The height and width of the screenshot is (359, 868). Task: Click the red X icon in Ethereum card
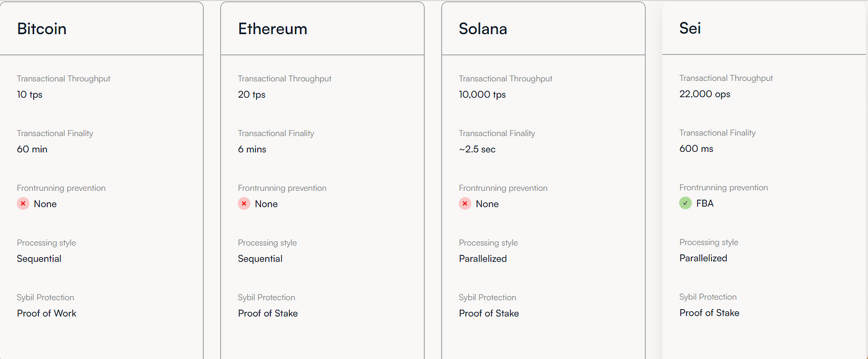pos(244,203)
